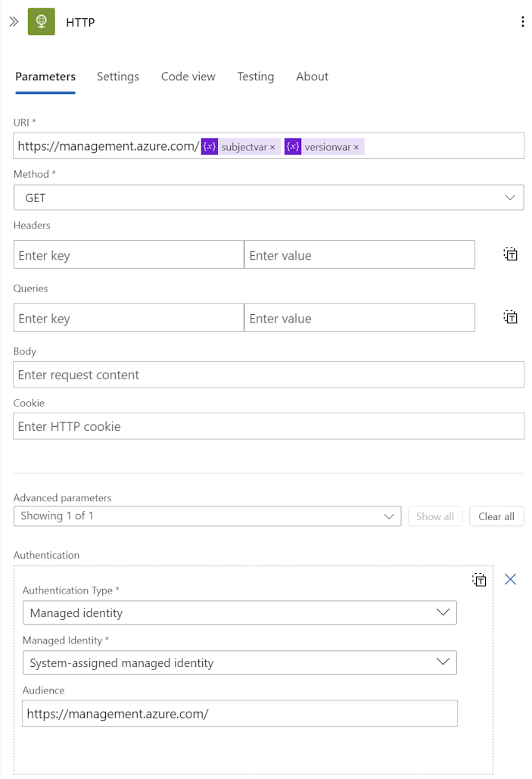Click the Body request content field
The image size is (532, 779).
click(x=269, y=375)
